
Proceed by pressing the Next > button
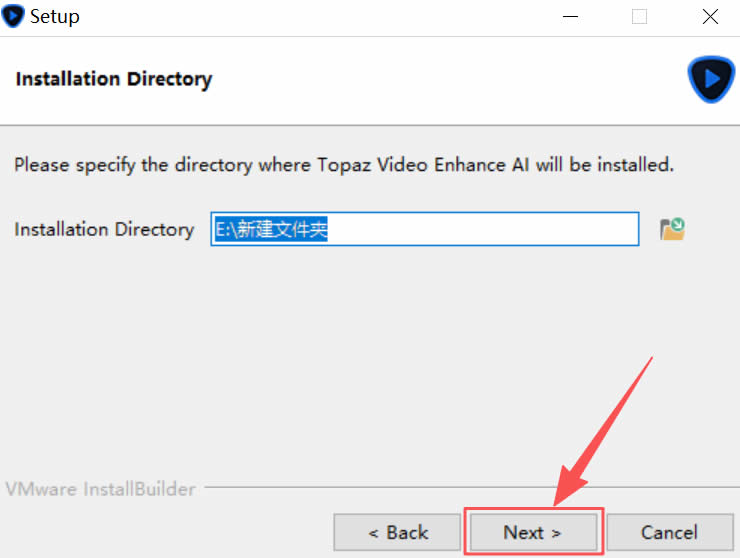pyautogui.click(x=533, y=532)
